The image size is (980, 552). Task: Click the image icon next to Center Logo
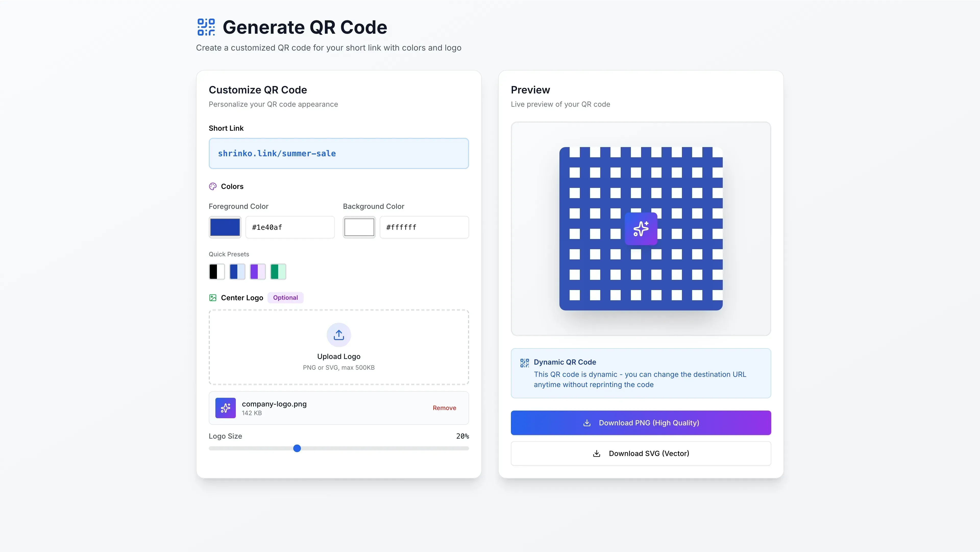(213, 297)
